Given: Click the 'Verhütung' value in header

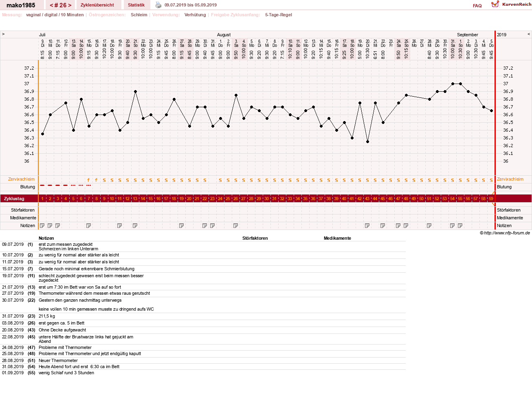Looking at the screenshot, I should tap(195, 15).
